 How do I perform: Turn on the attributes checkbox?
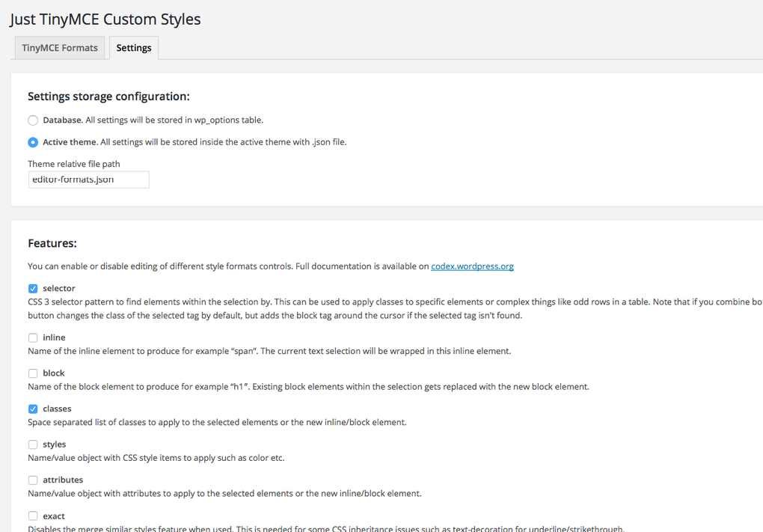[33, 480]
